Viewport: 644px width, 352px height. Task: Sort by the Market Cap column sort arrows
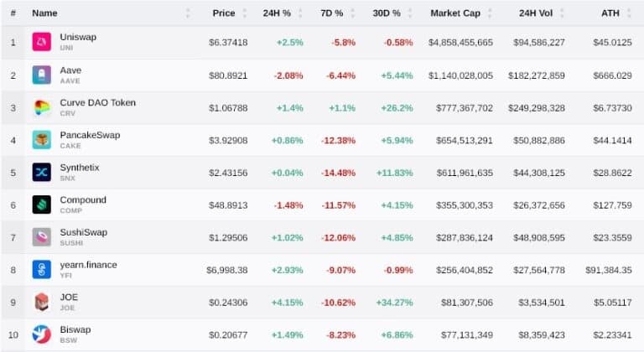coord(490,13)
